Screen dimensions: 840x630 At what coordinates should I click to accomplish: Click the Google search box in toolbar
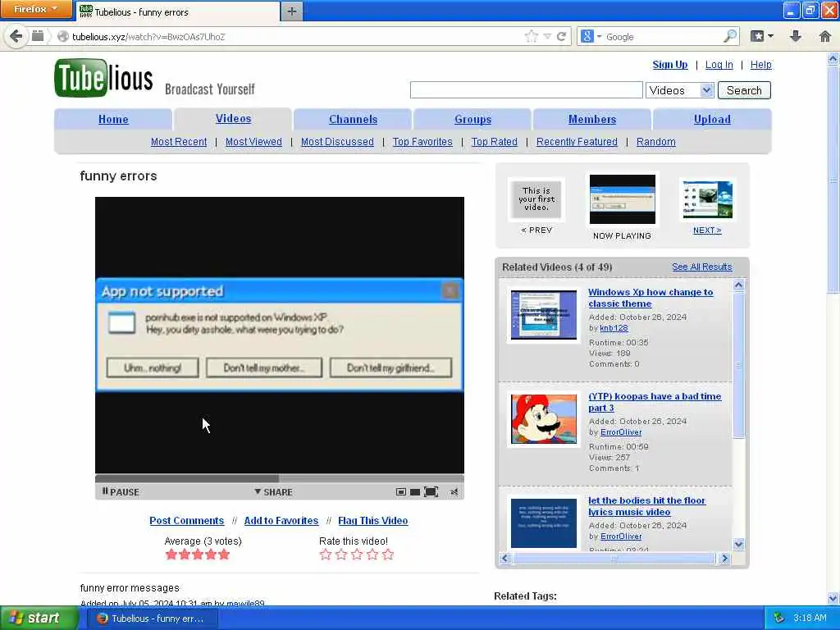pyautogui.click(x=663, y=36)
